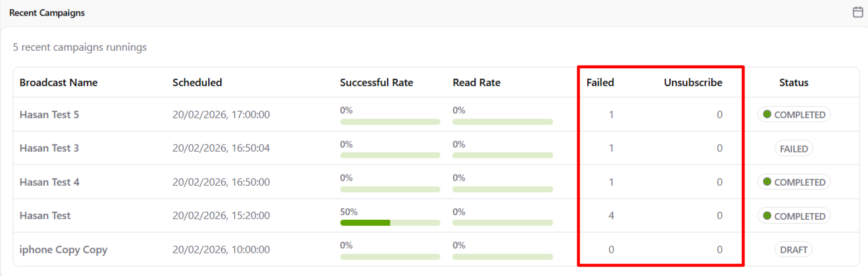868x276 pixels.
Task: Open the Hasan Test 5 campaign
Action: 49,114
